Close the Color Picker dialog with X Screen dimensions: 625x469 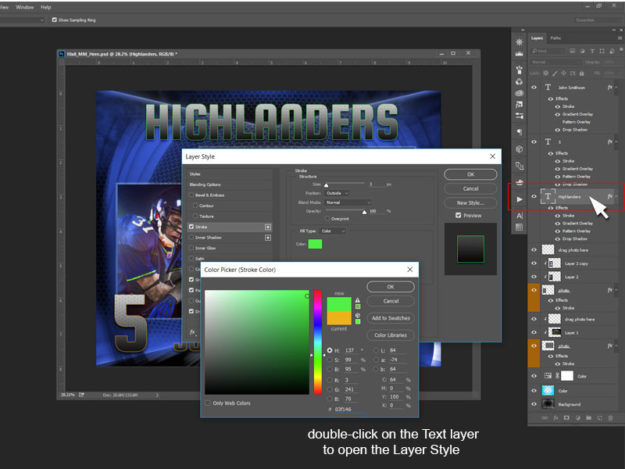tap(410, 269)
